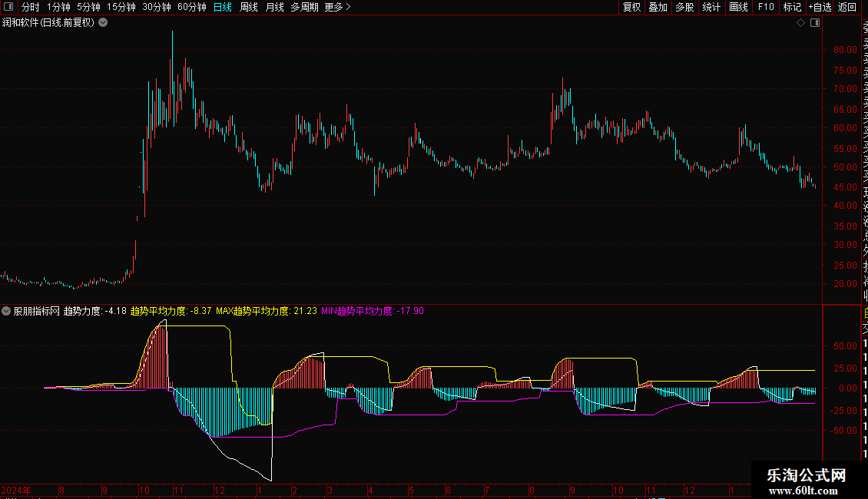The height and width of the screenshot is (499, 868).
Task: Click the 复权 adjustment button
Action: pos(631,7)
